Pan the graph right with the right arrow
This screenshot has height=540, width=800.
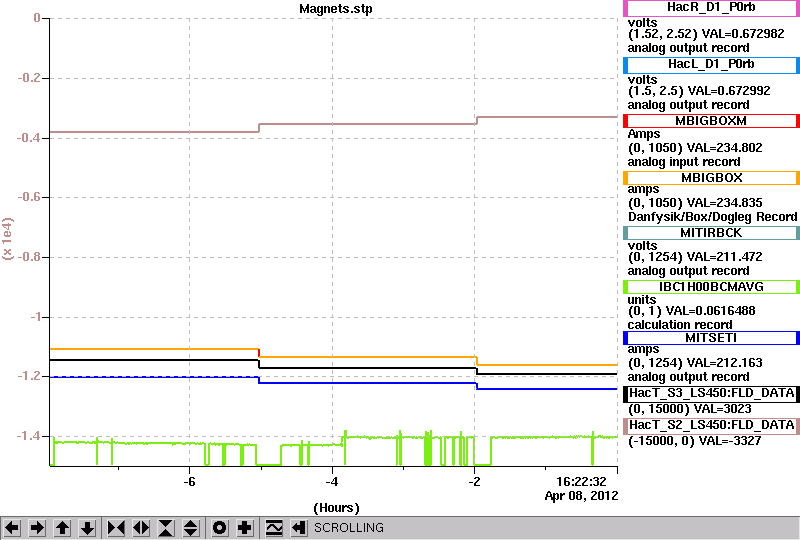coord(37,528)
